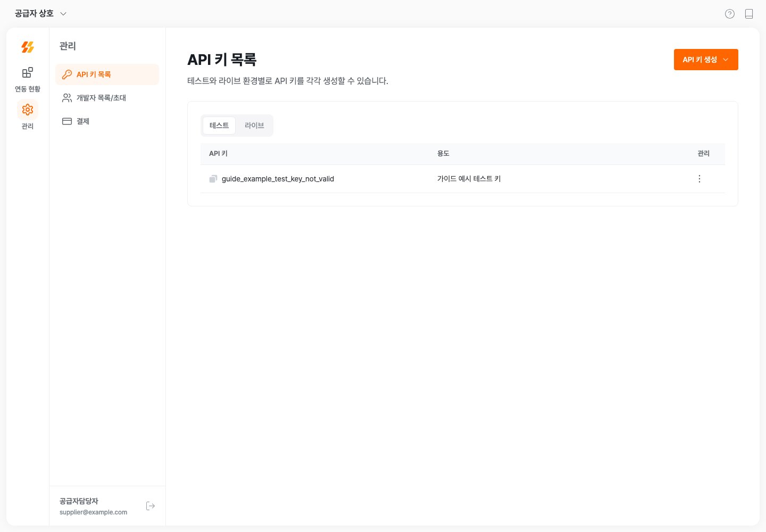This screenshot has width=766, height=532.
Task: Click the supplier@example.com email text
Action: click(93, 512)
